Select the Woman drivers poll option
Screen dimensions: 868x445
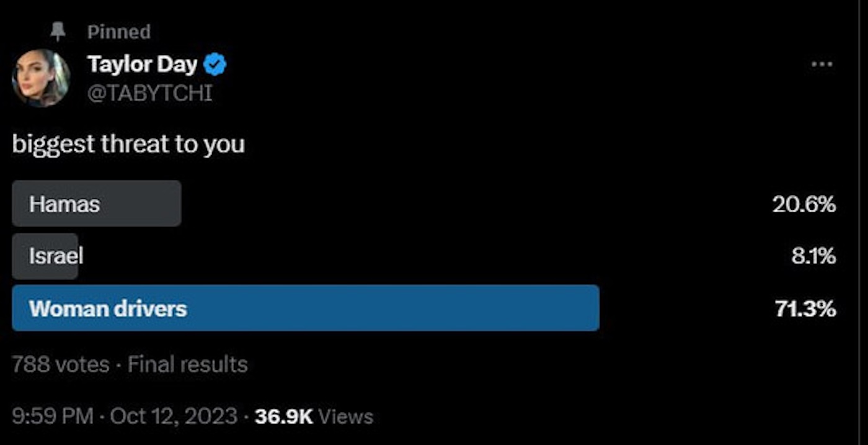(305, 308)
